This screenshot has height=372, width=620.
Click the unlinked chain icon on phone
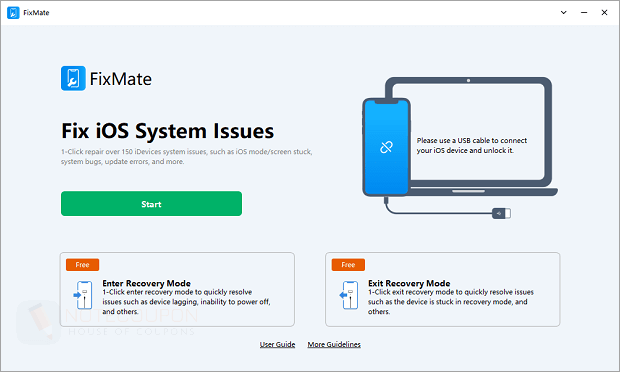tap(386, 147)
